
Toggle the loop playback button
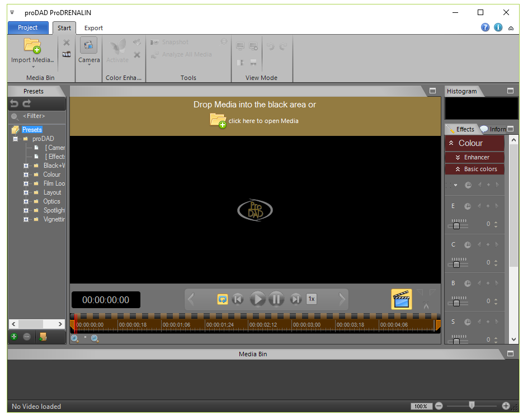click(x=223, y=299)
